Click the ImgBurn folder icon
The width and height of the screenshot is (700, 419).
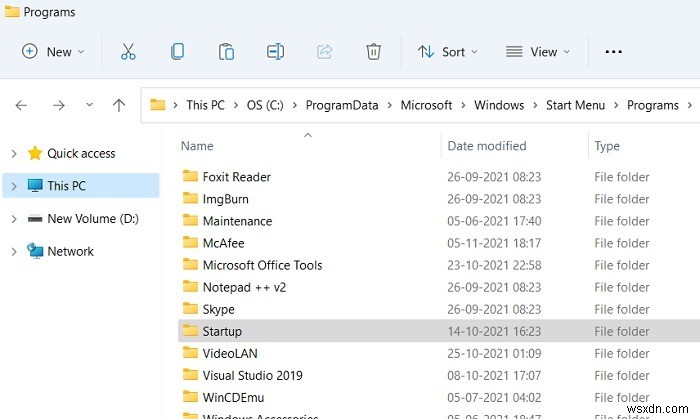pyautogui.click(x=190, y=198)
